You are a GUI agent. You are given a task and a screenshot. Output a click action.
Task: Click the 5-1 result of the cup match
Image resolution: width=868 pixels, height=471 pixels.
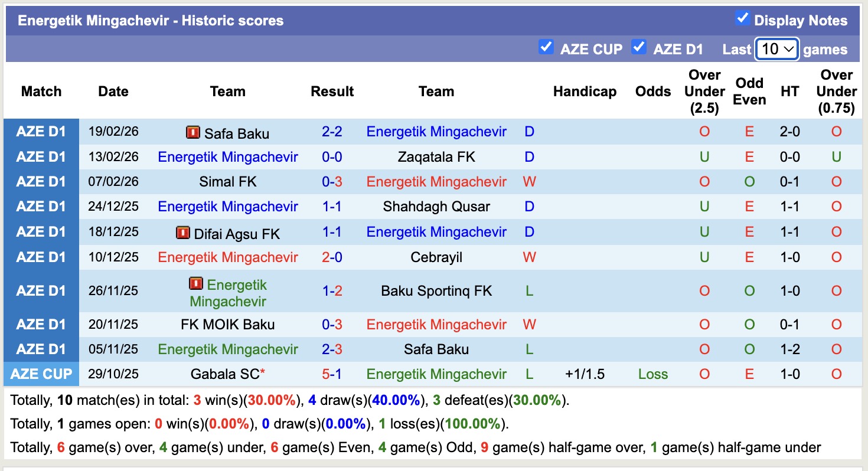point(332,374)
